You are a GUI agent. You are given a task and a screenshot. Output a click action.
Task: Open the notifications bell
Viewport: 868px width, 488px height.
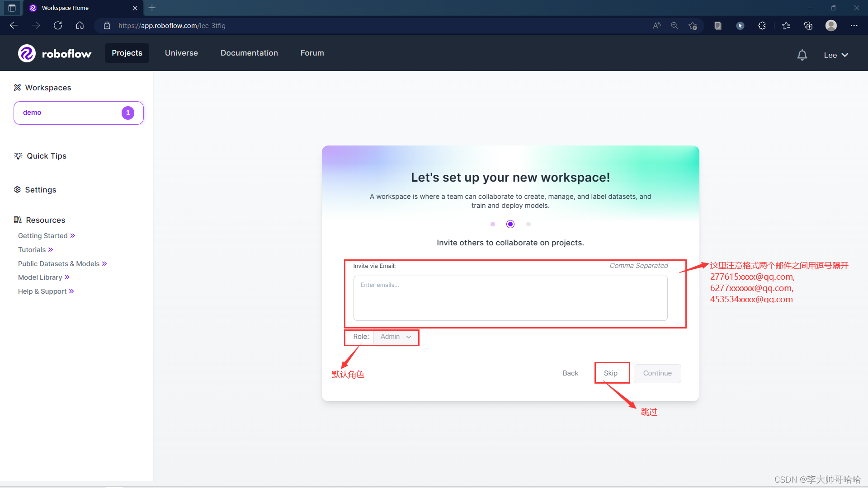click(x=802, y=55)
